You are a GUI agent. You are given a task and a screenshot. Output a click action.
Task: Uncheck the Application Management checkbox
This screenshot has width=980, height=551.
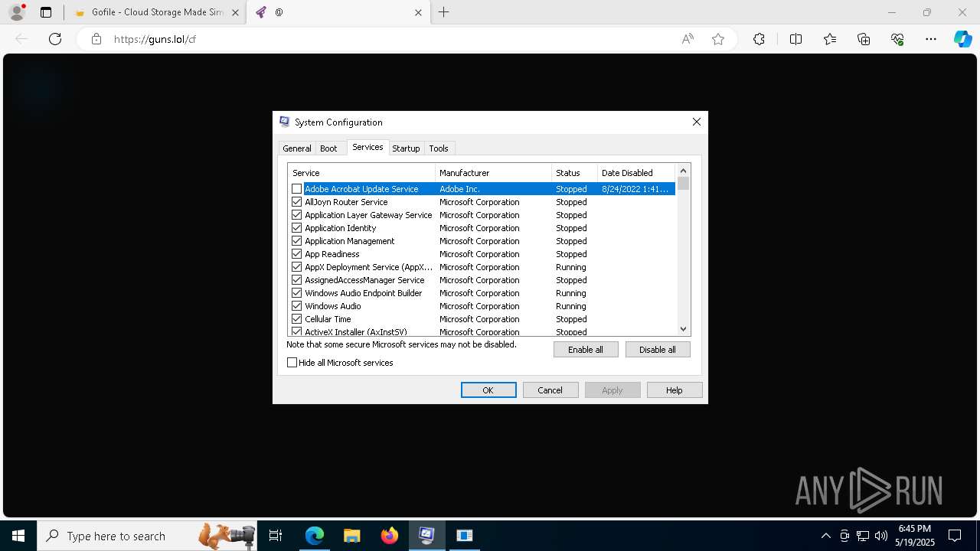point(297,241)
